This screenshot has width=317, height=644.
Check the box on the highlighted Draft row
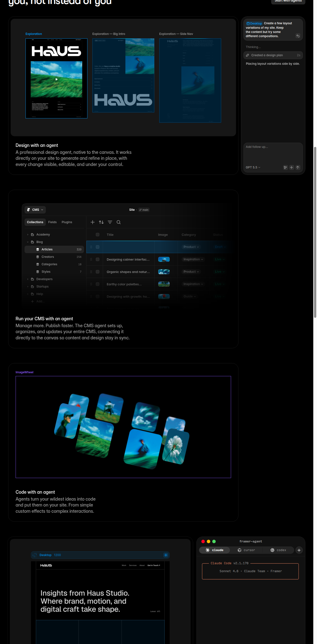point(98,247)
